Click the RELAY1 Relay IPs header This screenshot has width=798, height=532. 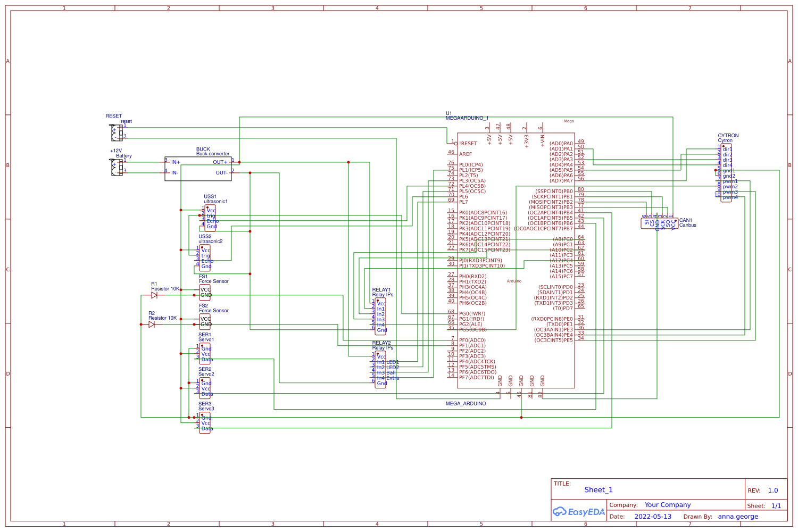click(380, 317)
